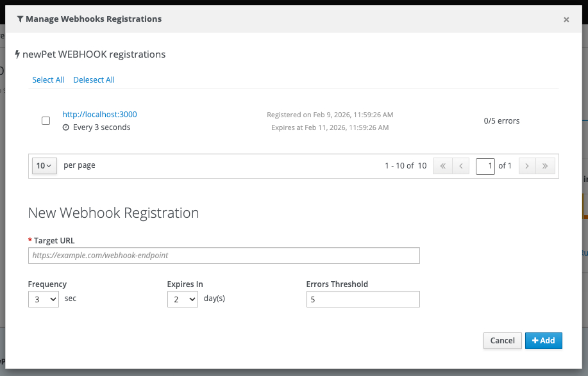Open the Expires In days dropdown

(x=182, y=299)
